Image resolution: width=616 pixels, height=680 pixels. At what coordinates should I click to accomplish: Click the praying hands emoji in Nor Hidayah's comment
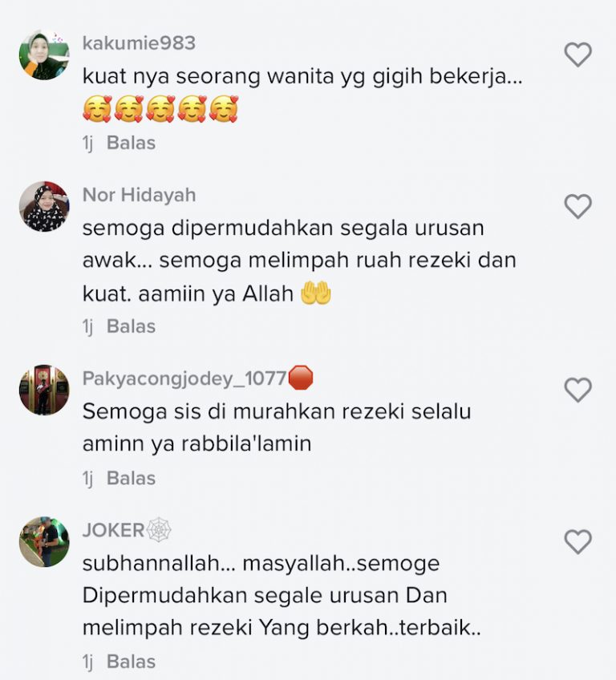(x=316, y=293)
